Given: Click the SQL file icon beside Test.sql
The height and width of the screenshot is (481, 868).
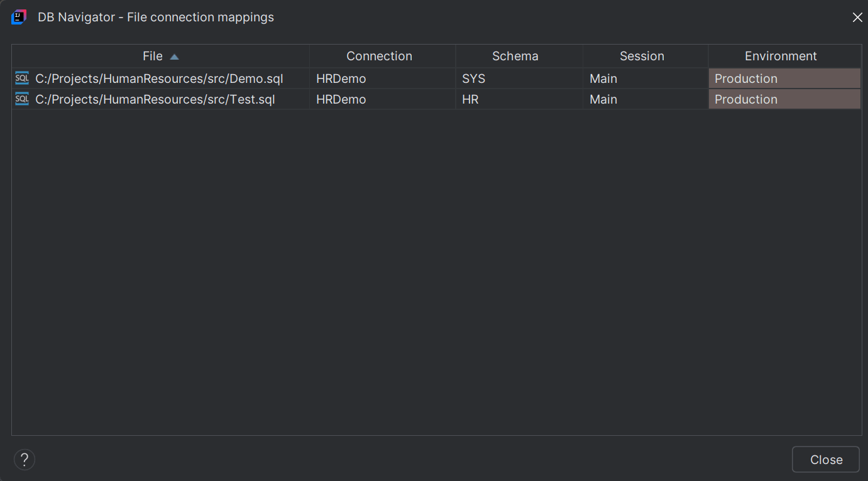Looking at the screenshot, I should (x=21, y=99).
